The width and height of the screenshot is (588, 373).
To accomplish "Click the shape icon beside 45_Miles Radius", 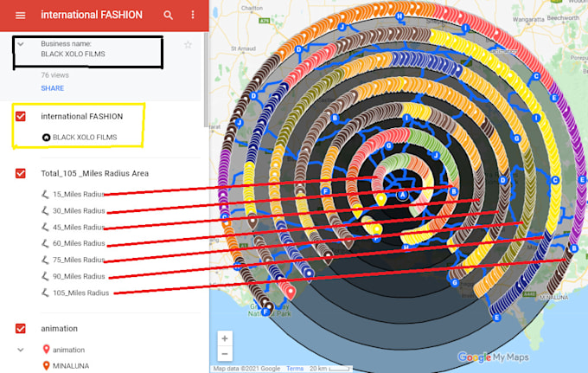I will tap(45, 227).
